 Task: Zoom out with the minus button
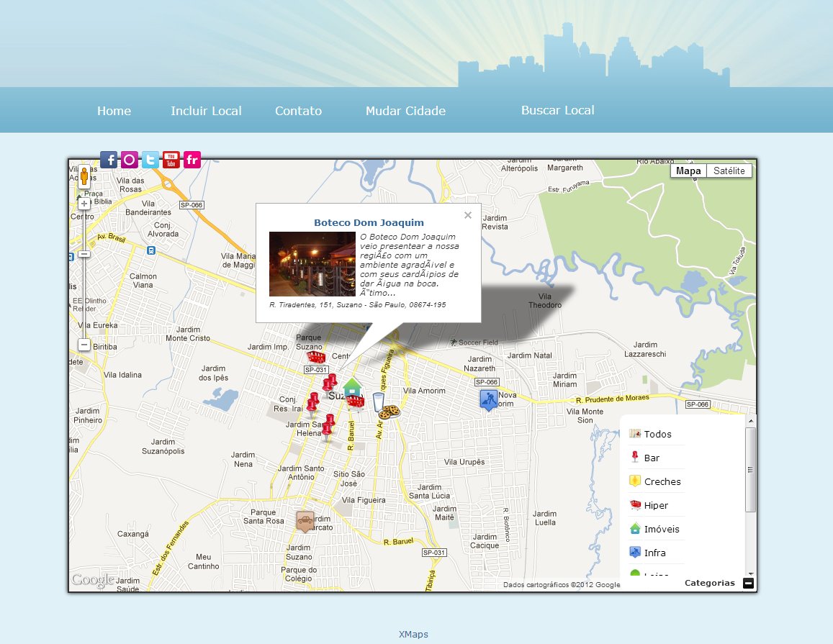(84, 345)
